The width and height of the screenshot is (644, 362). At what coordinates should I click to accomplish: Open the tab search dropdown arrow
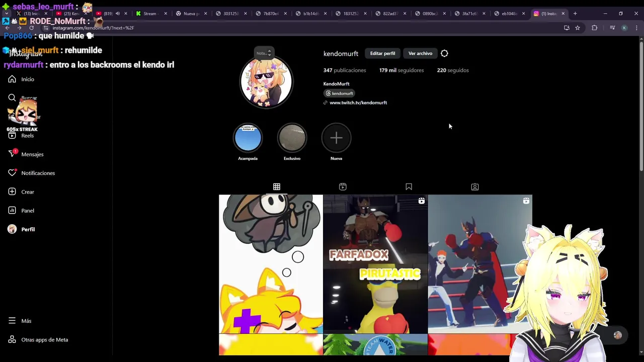coord(6,14)
